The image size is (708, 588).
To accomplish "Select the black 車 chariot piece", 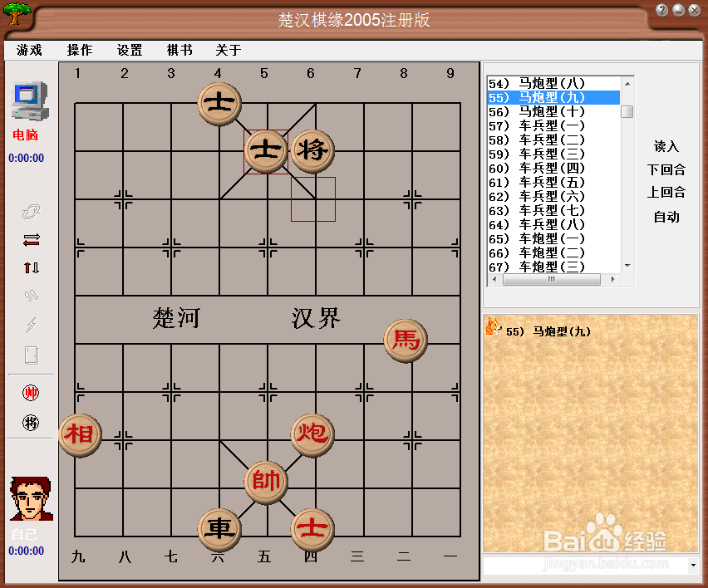I will coord(219,530).
